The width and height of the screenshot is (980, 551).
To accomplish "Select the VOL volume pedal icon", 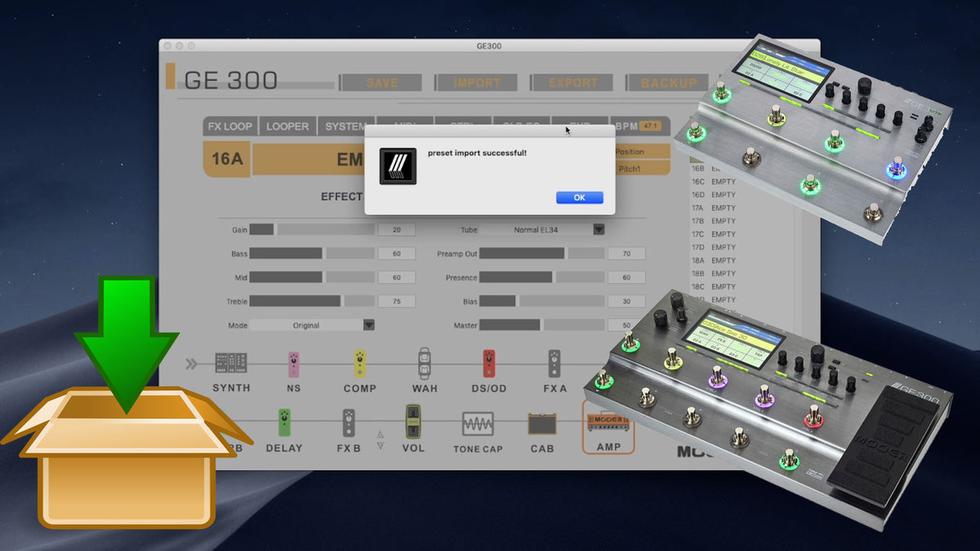I will [x=413, y=422].
